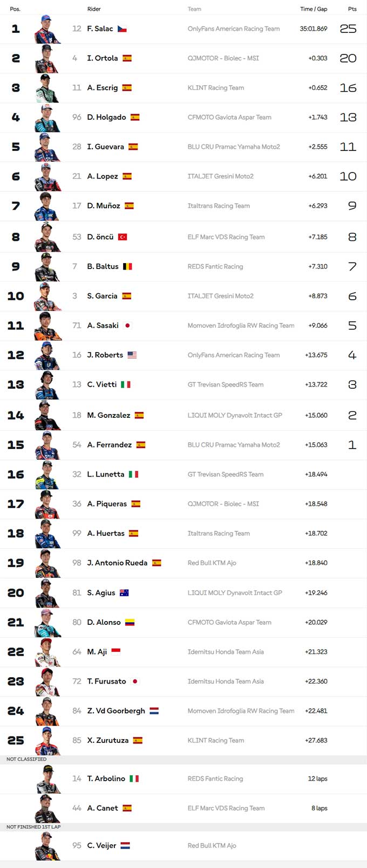This screenshot has height=868, width=367.
Task: Open F. Salac rider portrait
Action: 48,29
